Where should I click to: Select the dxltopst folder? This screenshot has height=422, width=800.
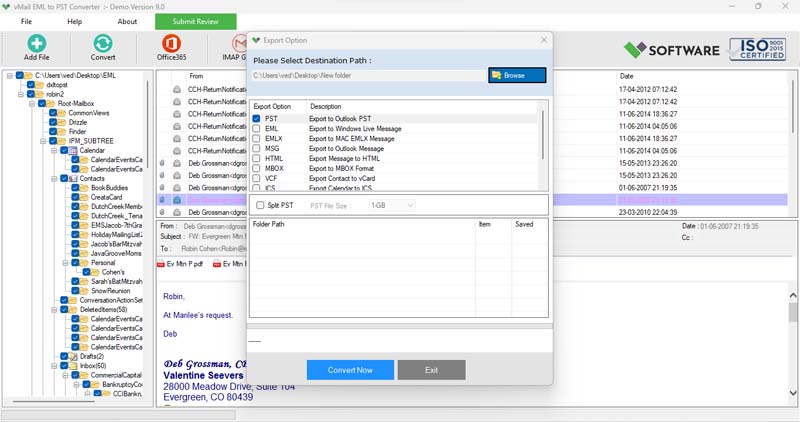57,85
